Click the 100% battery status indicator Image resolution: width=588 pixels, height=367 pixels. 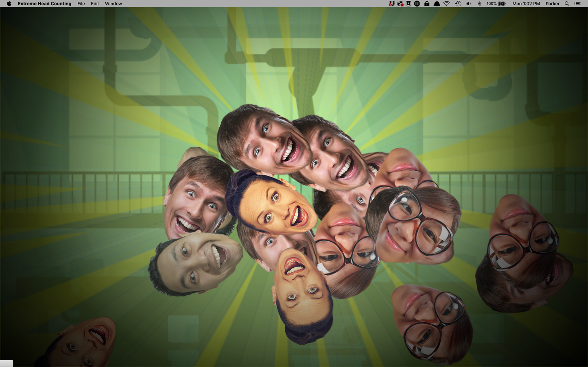click(x=496, y=4)
